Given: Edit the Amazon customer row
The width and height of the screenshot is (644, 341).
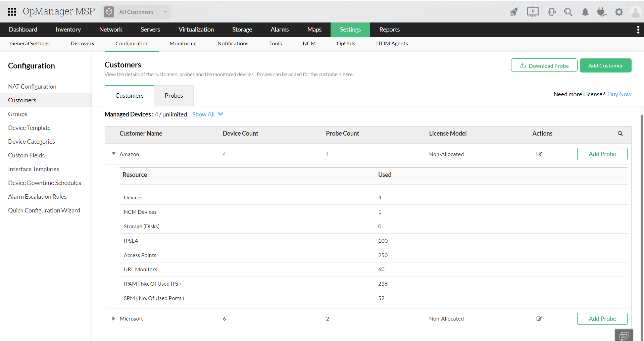Looking at the screenshot, I should [539, 154].
